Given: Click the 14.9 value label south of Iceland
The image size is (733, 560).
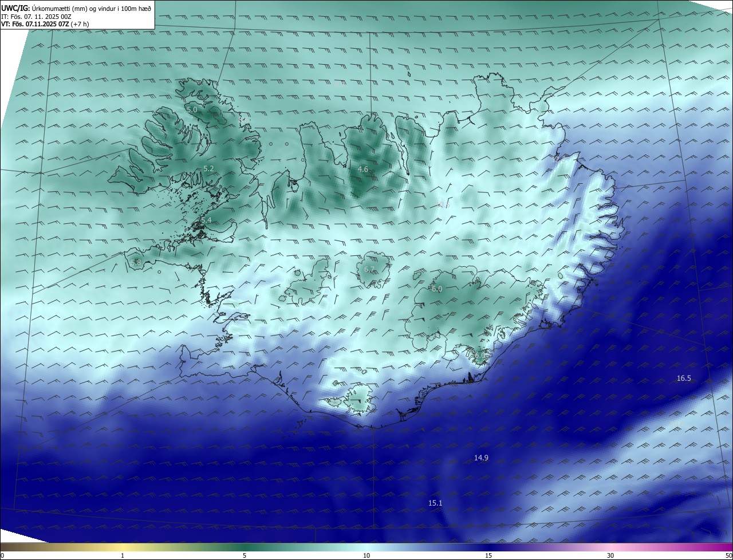Looking at the screenshot, I should tap(481, 458).
